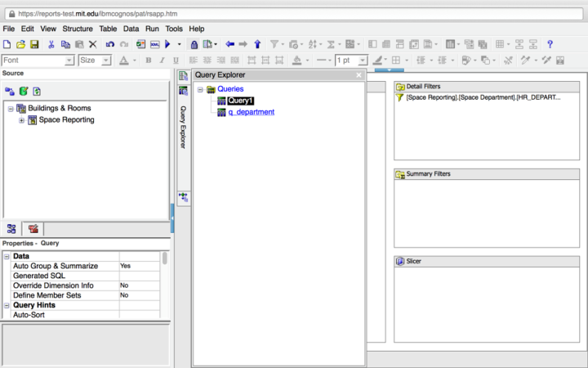
Task: Select the HR_DEPART detail filter entry
Action: 483,97
